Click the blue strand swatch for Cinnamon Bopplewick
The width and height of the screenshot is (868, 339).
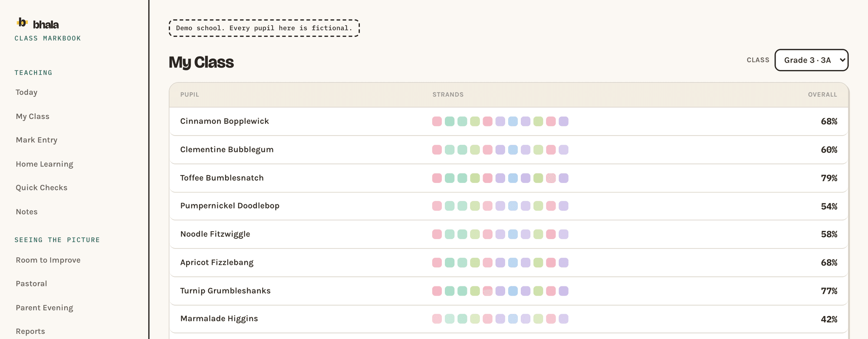tap(513, 121)
